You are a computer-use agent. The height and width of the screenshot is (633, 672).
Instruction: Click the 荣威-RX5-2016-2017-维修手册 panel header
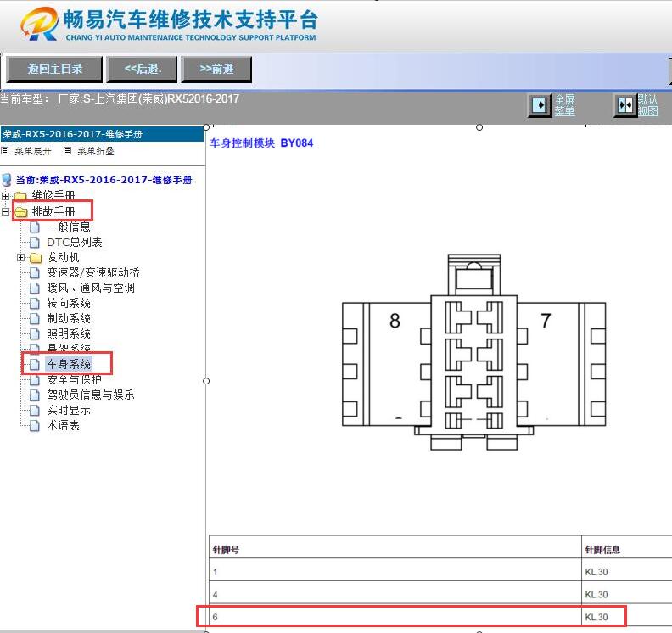click(102, 134)
